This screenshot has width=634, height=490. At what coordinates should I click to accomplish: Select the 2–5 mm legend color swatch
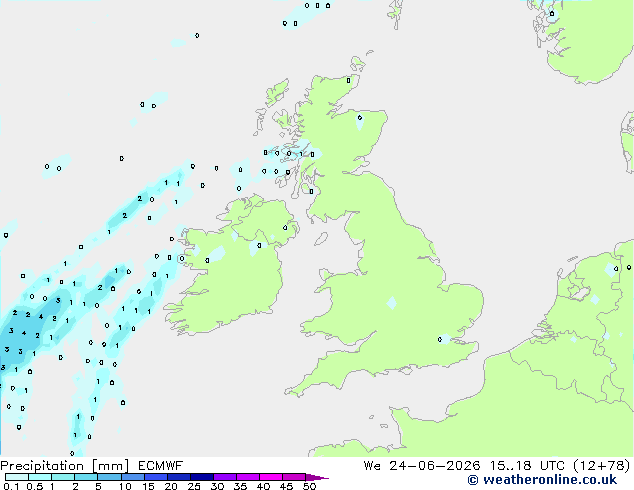(x=86, y=477)
